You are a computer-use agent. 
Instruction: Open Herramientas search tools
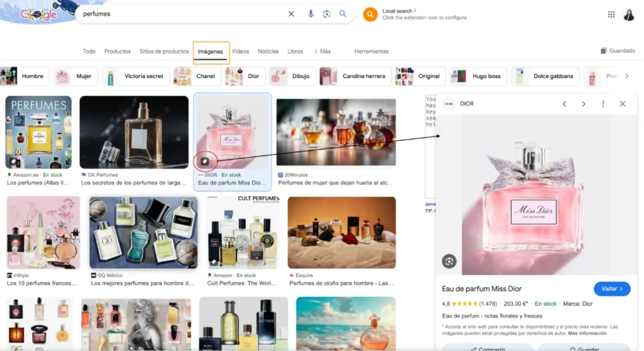371,52
